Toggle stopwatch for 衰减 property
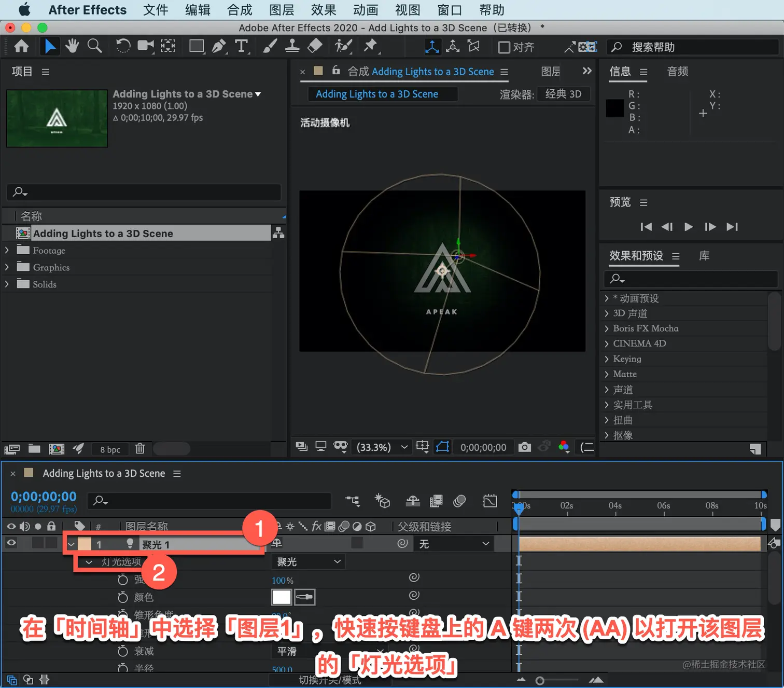 pos(123,651)
